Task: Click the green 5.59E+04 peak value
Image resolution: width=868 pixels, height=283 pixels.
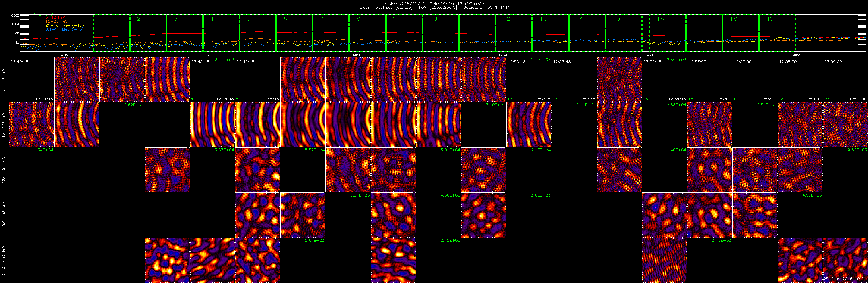Action: click(x=315, y=150)
